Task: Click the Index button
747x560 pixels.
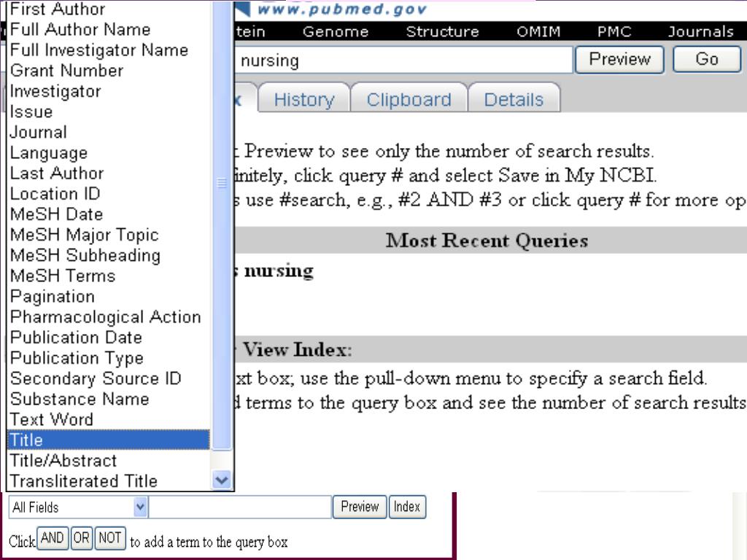Action: (x=407, y=507)
